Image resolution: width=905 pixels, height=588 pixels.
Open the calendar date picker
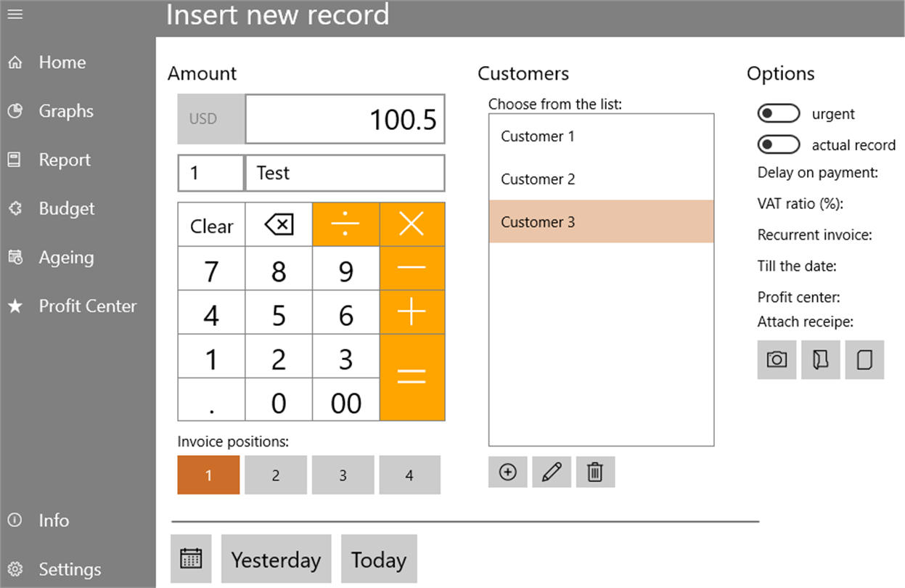(191, 559)
